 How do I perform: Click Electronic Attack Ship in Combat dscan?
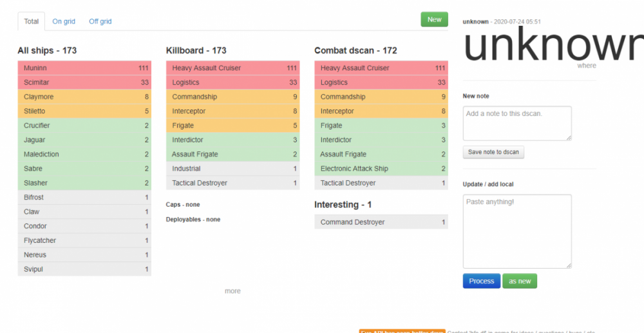(381, 169)
